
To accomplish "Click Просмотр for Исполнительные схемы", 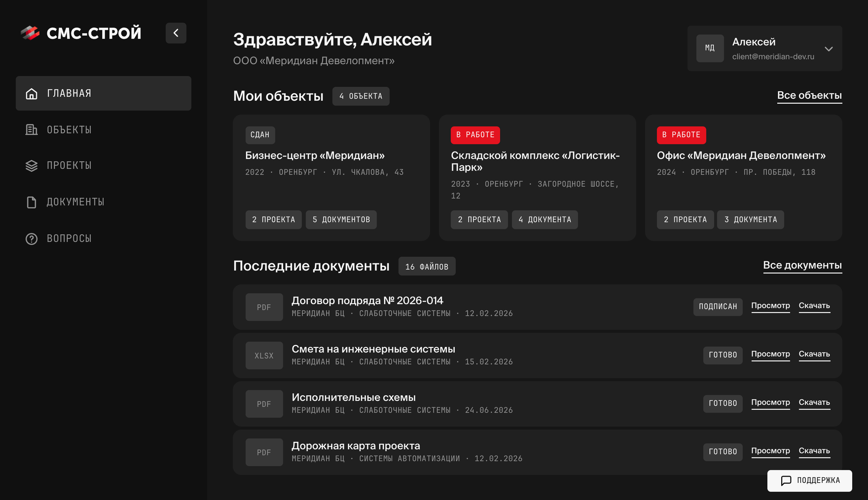I will coord(771,403).
